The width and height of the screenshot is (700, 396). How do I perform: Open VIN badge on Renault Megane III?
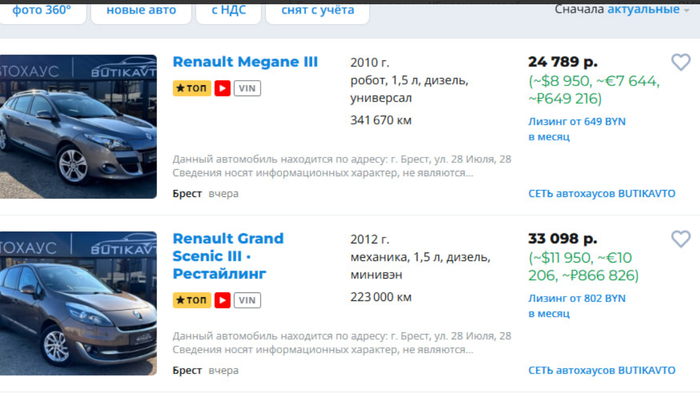(247, 88)
